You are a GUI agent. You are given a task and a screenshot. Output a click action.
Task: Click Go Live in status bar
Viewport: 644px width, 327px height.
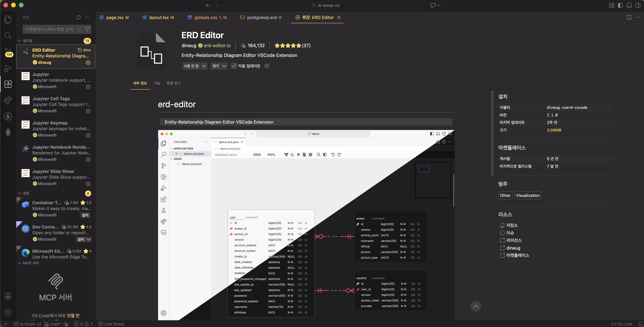[x=622, y=324]
